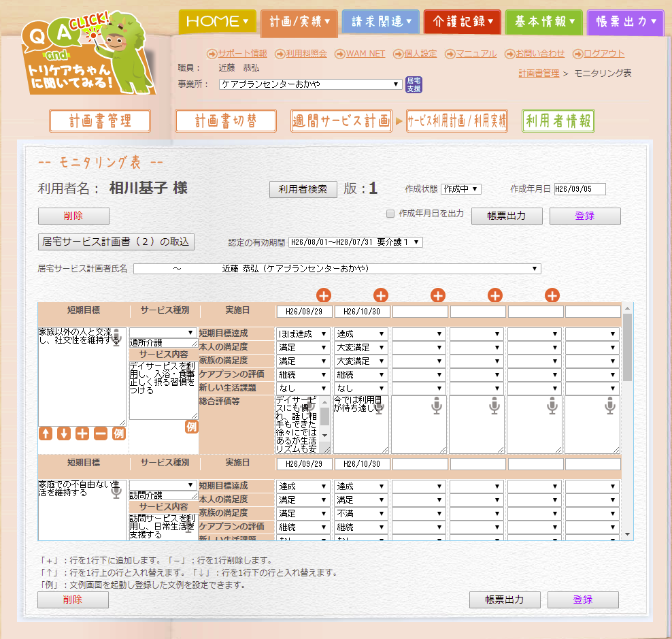Add a row with the plus icon below short-term goal
672x639 pixels.
(x=82, y=433)
